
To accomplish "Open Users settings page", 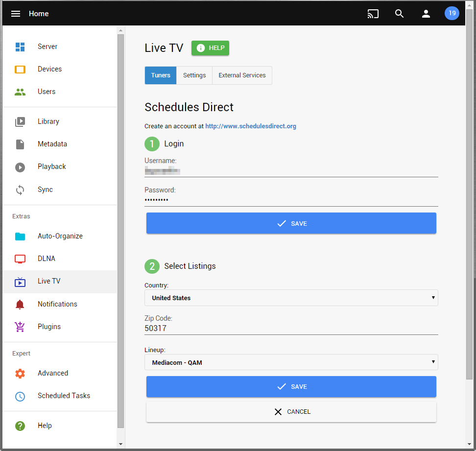I will point(60,92).
